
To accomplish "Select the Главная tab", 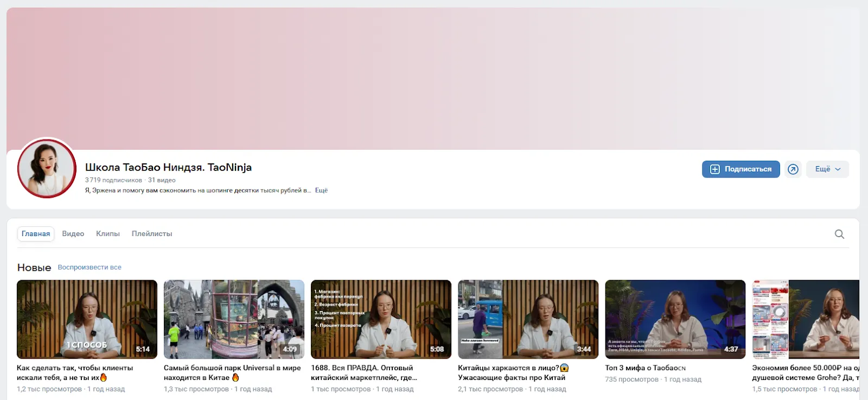I will click(36, 234).
